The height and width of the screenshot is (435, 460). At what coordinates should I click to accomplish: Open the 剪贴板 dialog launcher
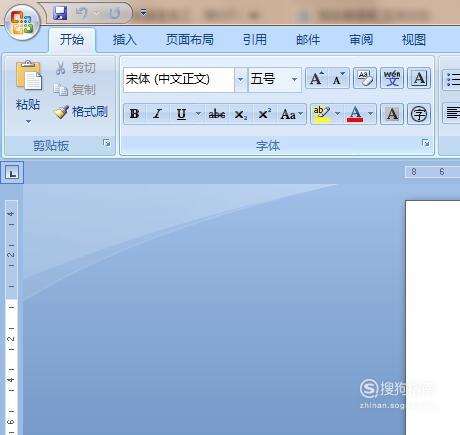coord(107,143)
